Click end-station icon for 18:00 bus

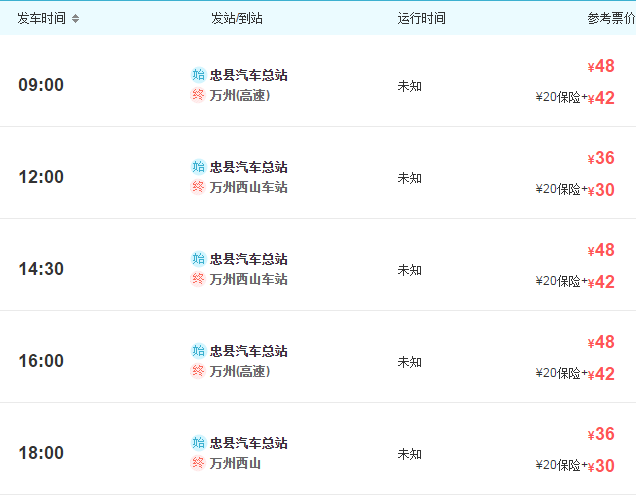[198, 463]
